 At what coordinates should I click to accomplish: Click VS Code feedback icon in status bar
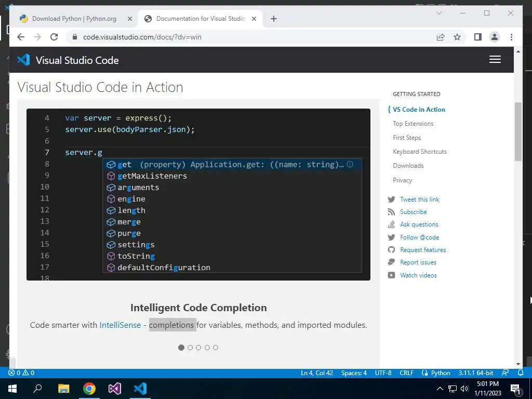[x=505, y=373]
